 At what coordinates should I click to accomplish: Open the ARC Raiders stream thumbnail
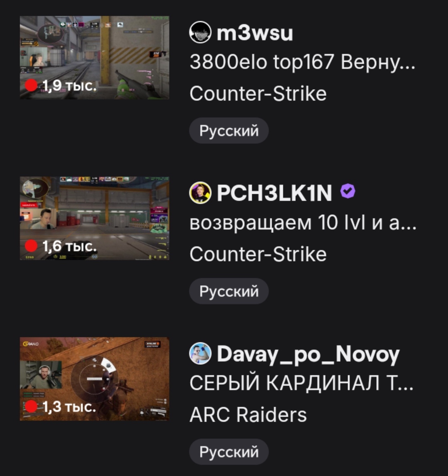point(95,379)
